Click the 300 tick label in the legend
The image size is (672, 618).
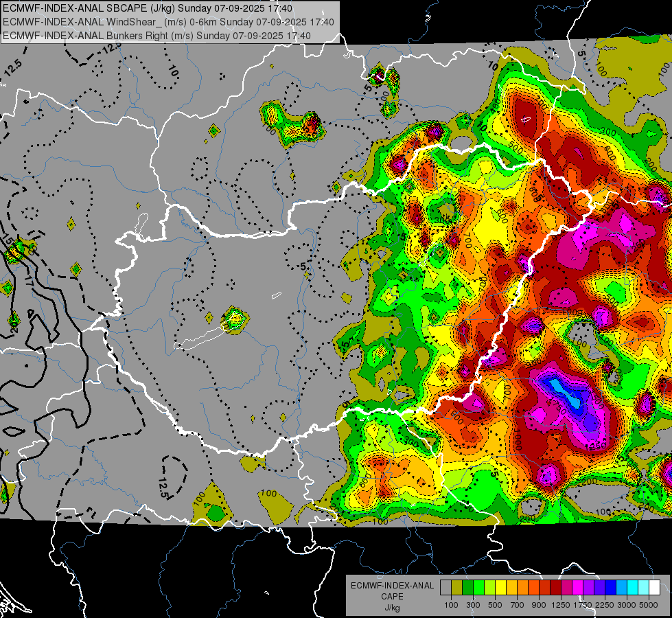pyautogui.click(x=473, y=605)
